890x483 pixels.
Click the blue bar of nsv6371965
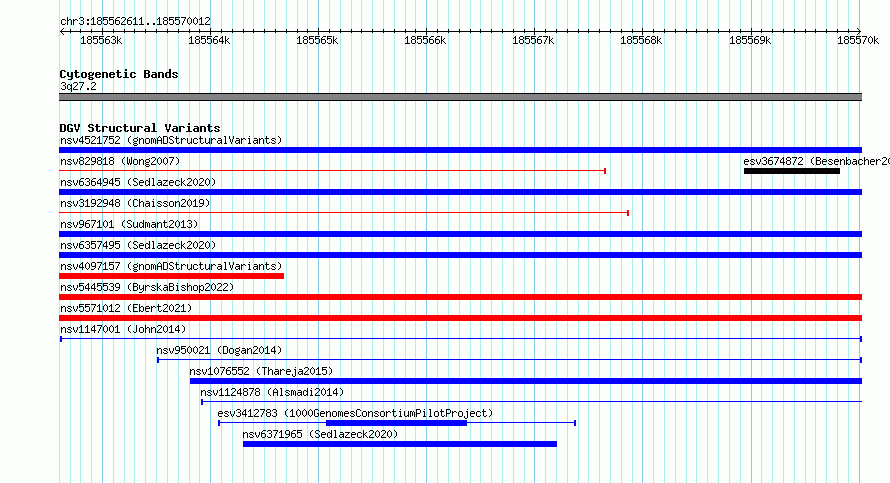point(400,444)
